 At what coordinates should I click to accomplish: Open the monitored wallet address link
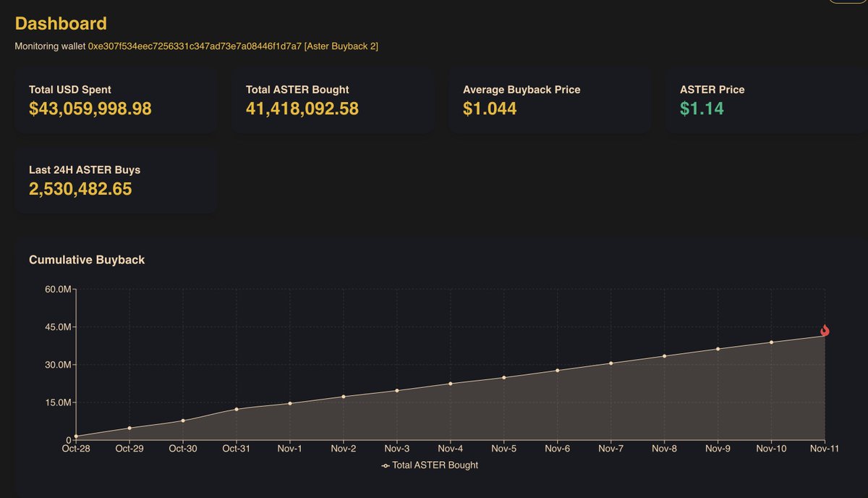click(x=194, y=46)
